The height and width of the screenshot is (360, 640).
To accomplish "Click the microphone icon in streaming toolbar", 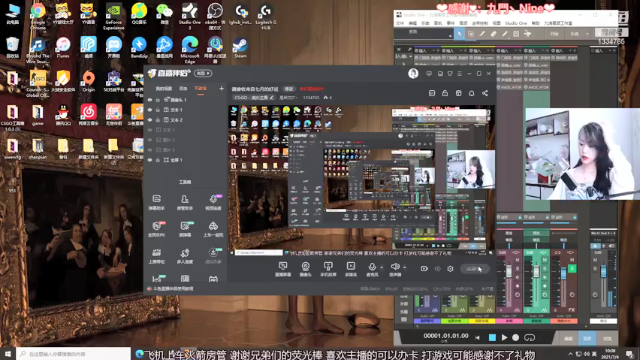I will tap(372, 267).
